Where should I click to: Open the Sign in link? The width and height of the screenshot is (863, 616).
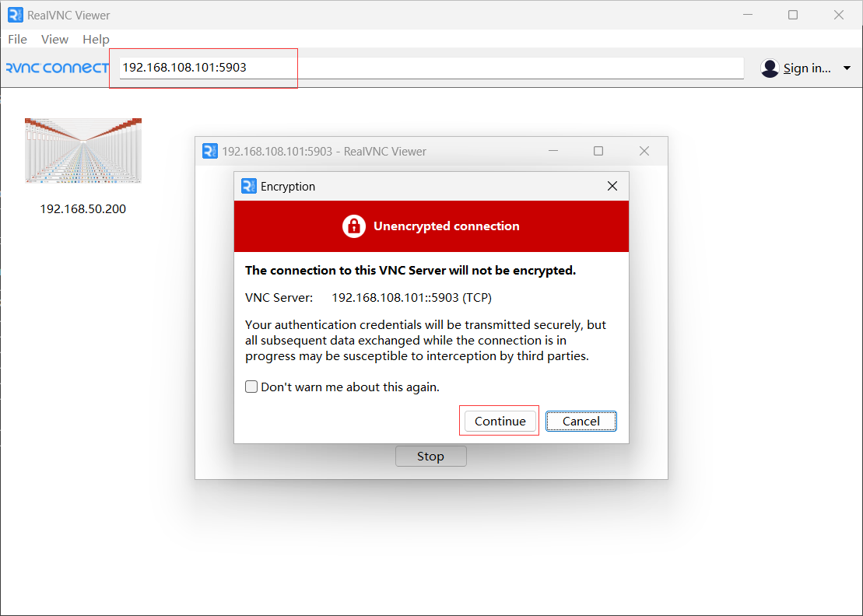(807, 68)
